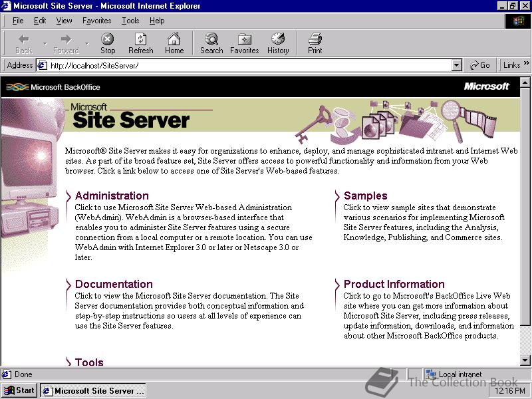Click the Microsoft BackOffice logo

coord(53,87)
